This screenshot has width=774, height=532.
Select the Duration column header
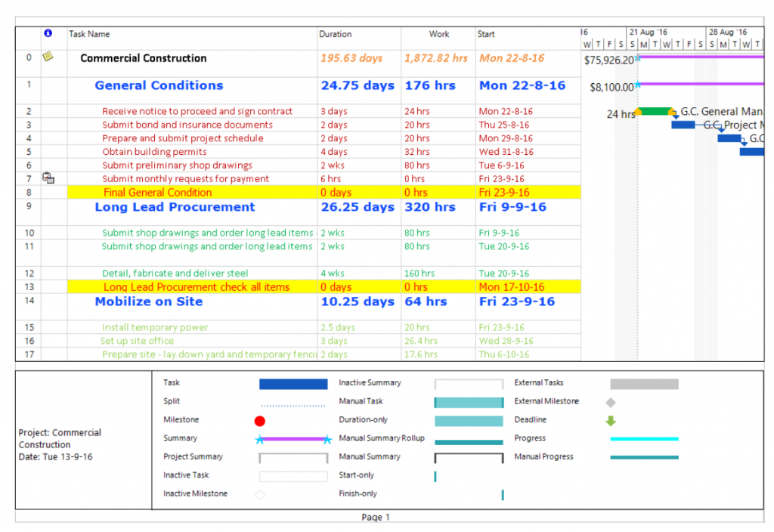click(x=335, y=34)
